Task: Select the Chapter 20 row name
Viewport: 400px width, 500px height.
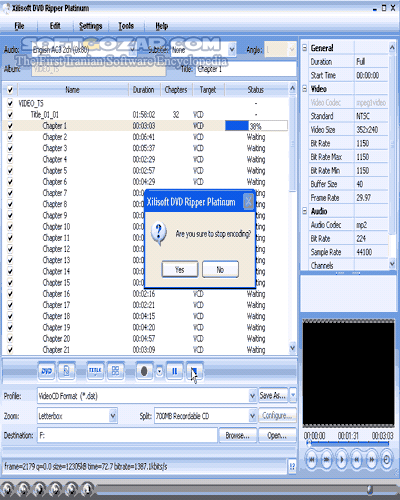Action: click(x=56, y=339)
